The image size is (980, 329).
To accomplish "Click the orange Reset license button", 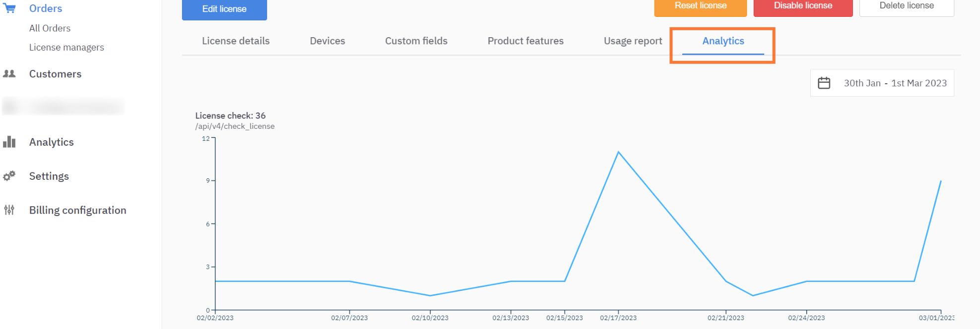I will [700, 6].
